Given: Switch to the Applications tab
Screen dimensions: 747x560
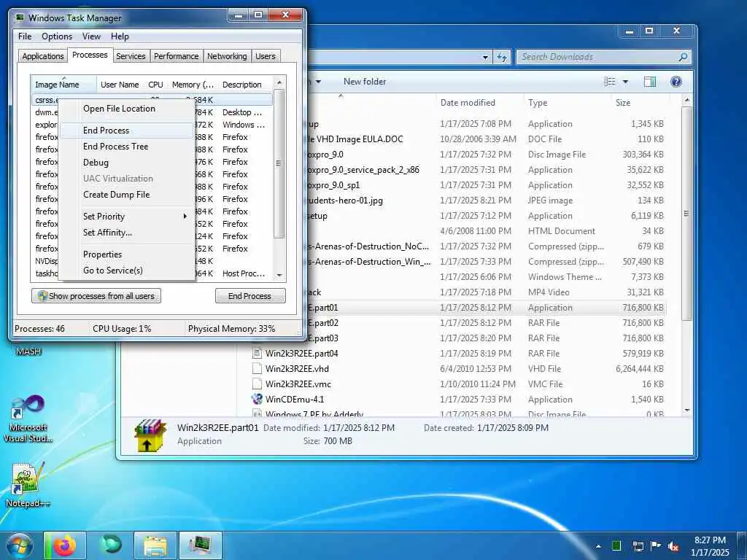Looking at the screenshot, I should pyautogui.click(x=43, y=56).
